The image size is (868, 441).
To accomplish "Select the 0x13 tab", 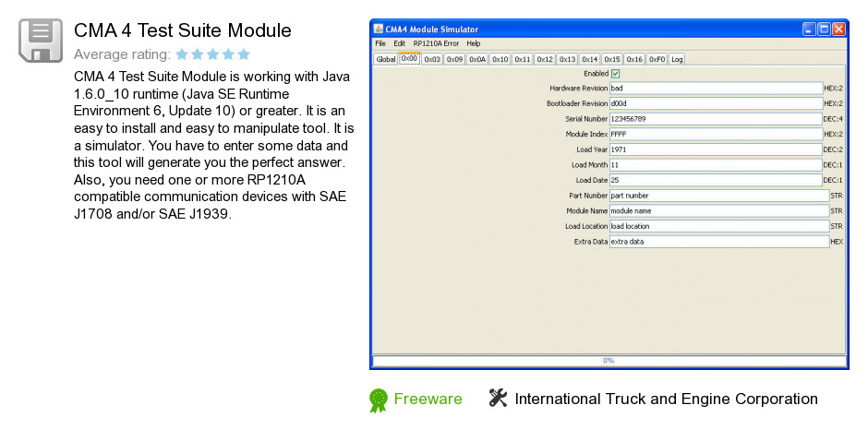I will point(567,59).
